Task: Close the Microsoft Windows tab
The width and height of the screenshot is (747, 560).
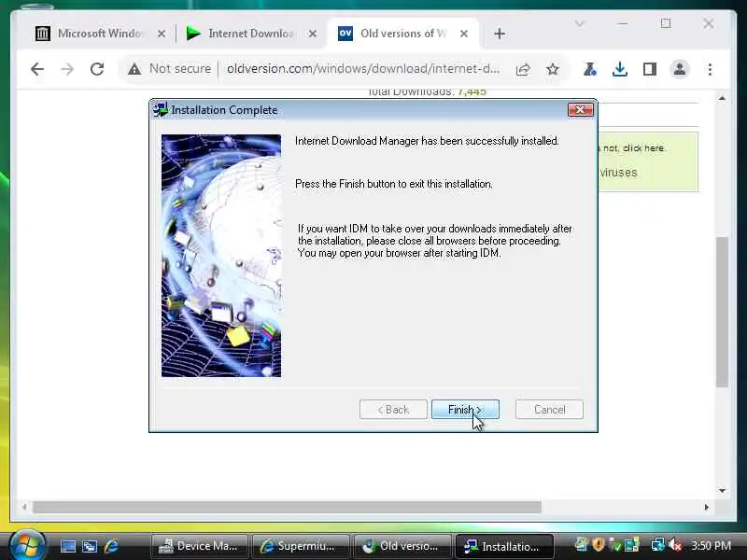Action: [x=162, y=34]
